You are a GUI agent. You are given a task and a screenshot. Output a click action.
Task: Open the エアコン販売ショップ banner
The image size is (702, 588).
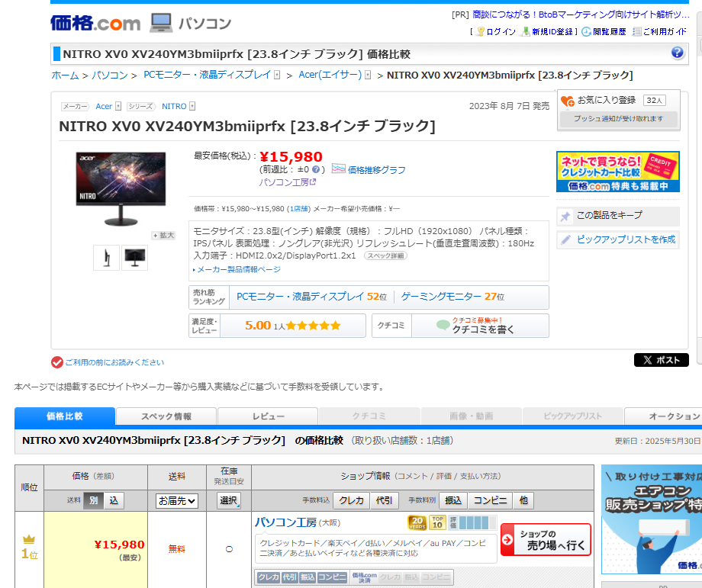pos(652,519)
